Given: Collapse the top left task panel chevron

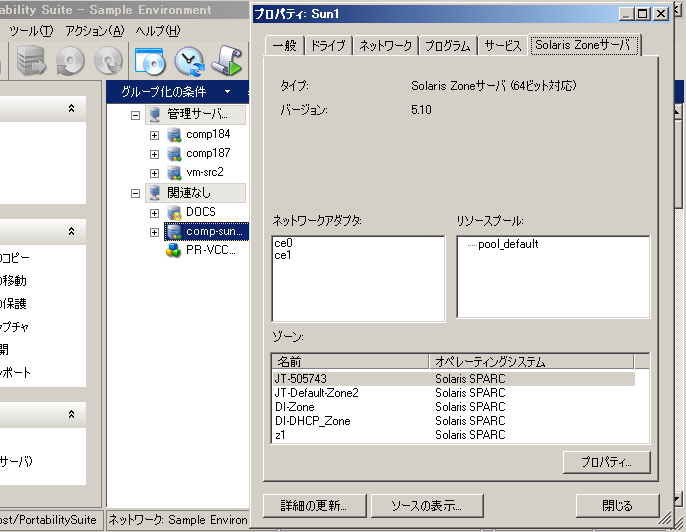Looking at the screenshot, I should click(71, 108).
